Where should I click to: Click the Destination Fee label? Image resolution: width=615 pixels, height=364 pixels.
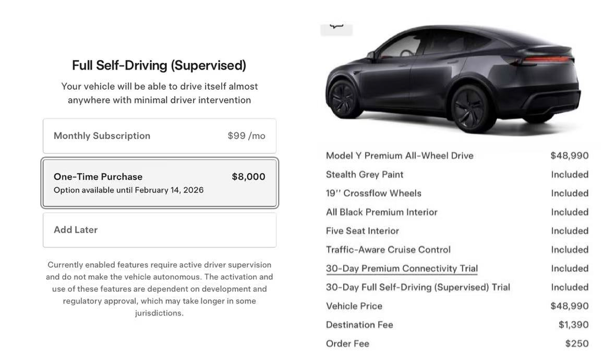click(x=359, y=324)
